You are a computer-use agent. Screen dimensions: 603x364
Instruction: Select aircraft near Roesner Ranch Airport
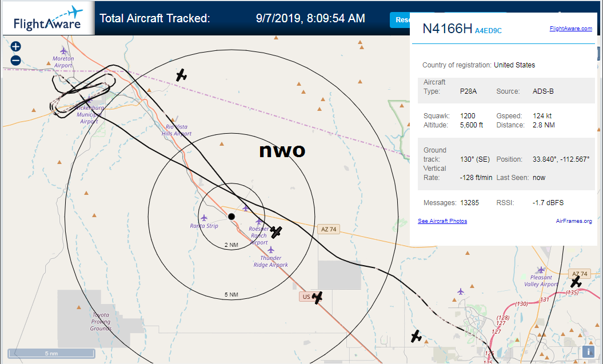point(275,231)
